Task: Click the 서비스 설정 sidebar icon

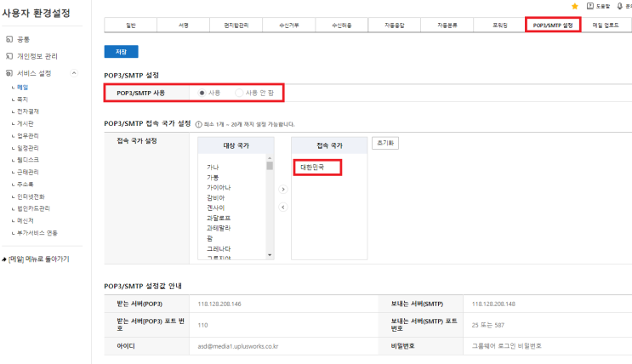Action: coord(9,73)
